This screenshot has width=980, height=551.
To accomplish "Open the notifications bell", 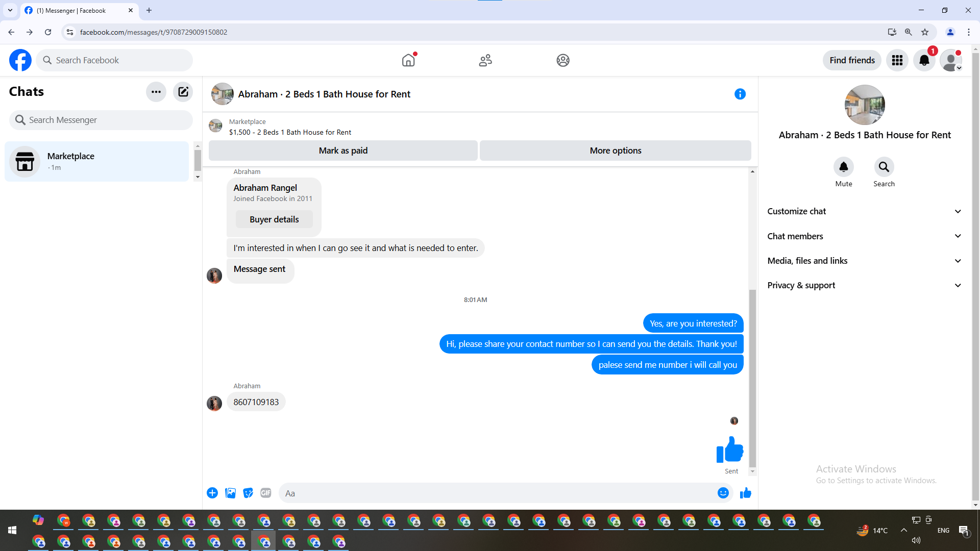I will [924, 60].
